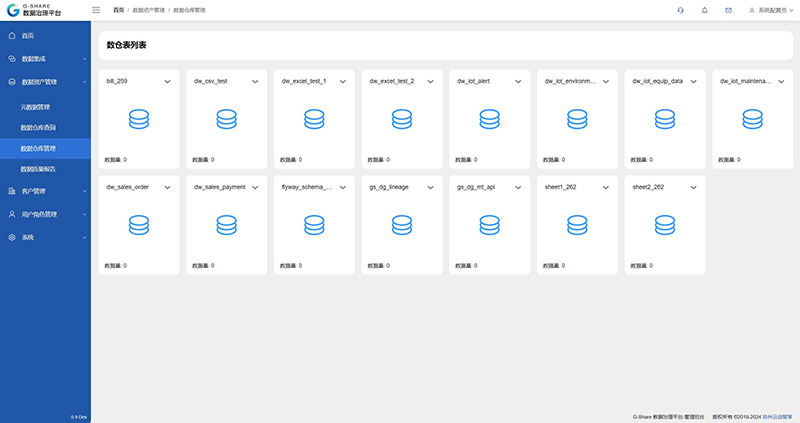Click the database icon on gs_dg_lineage card
800x423 pixels.
[x=402, y=226]
